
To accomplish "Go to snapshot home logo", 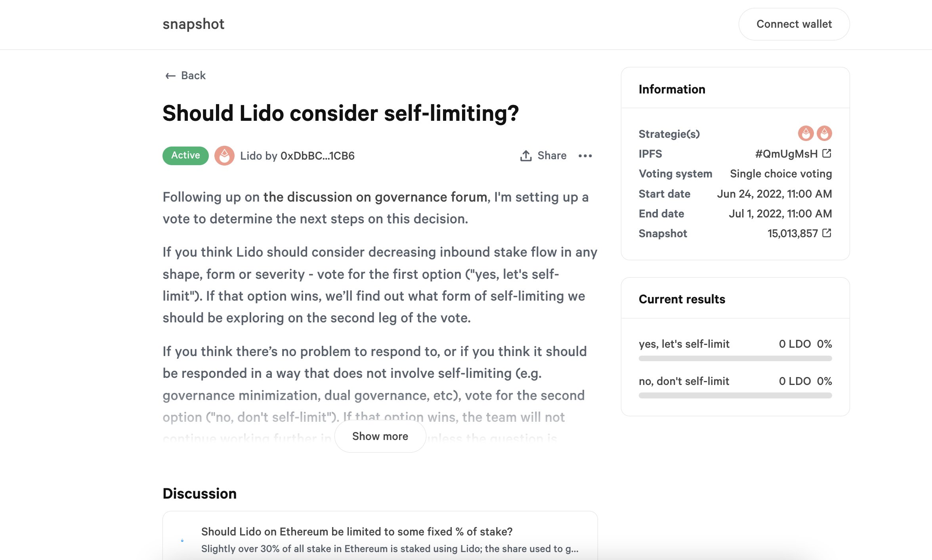I will point(193,24).
